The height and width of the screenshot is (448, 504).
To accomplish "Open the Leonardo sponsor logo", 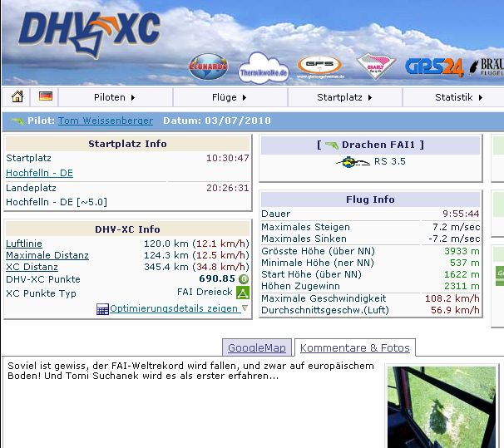I will [208, 66].
